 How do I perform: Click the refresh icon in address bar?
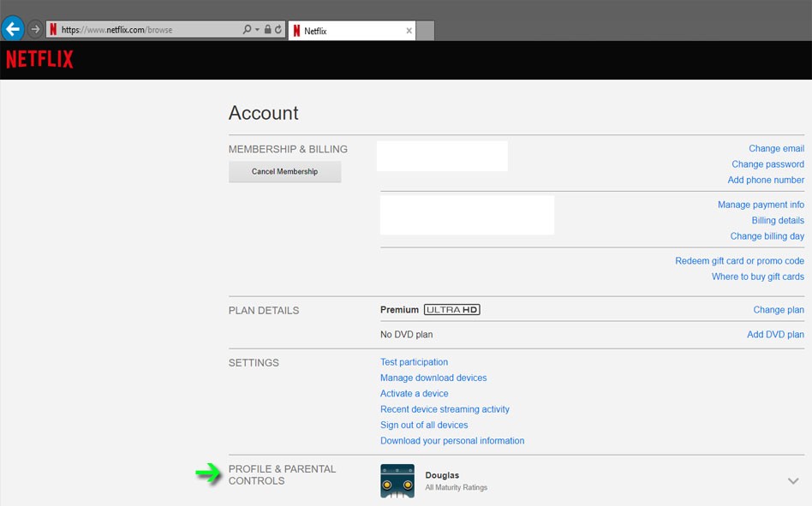[x=278, y=30]
